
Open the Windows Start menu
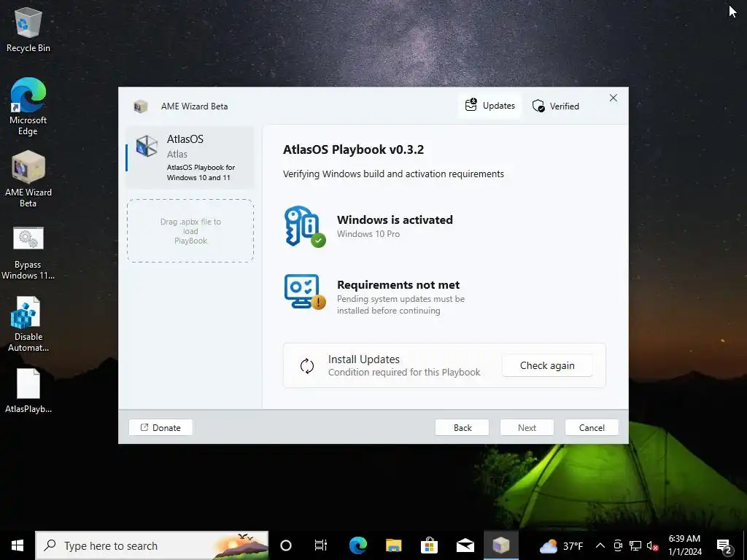point(18,545)
